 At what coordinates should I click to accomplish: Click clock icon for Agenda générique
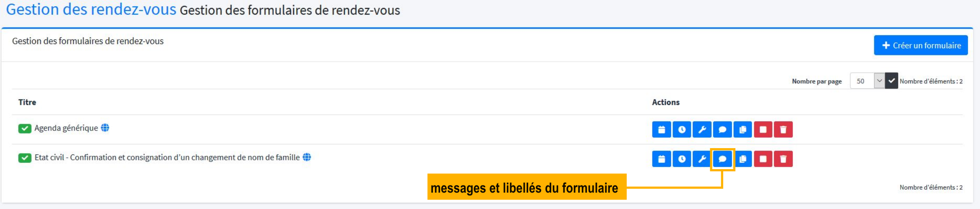coord(682,130)
